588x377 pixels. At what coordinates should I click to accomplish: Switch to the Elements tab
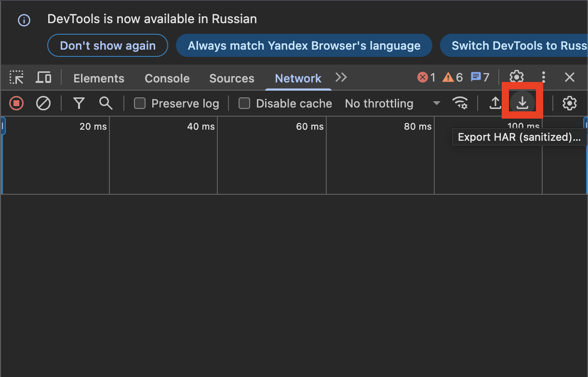(99, 78)
